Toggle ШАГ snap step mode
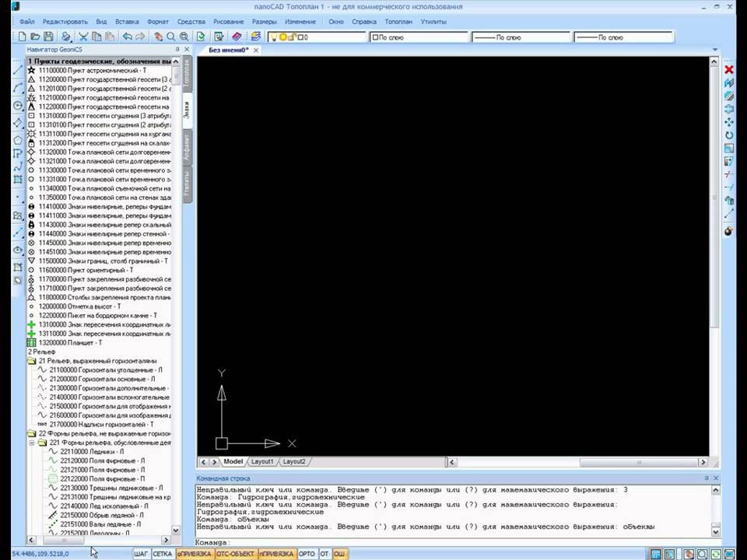 (x=141, y=554)
